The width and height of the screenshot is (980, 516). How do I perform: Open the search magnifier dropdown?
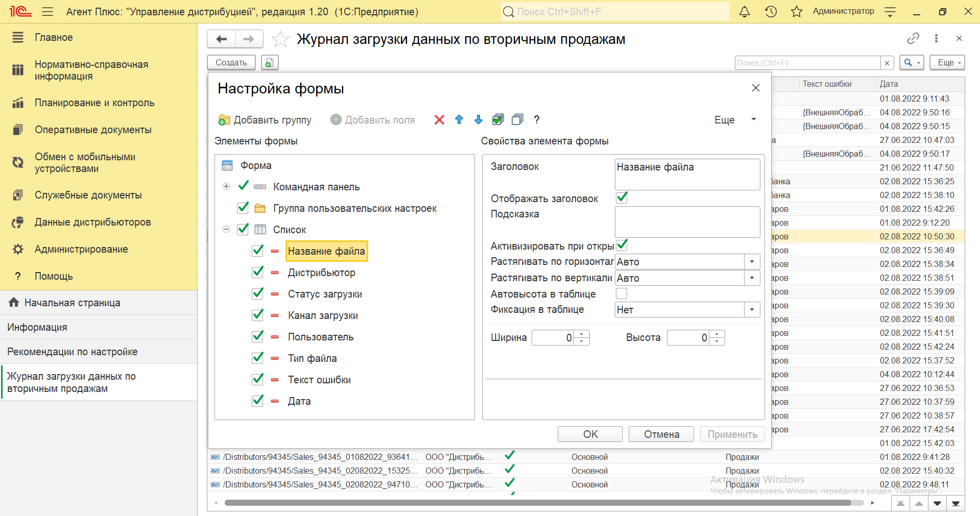tap(912, 62)
